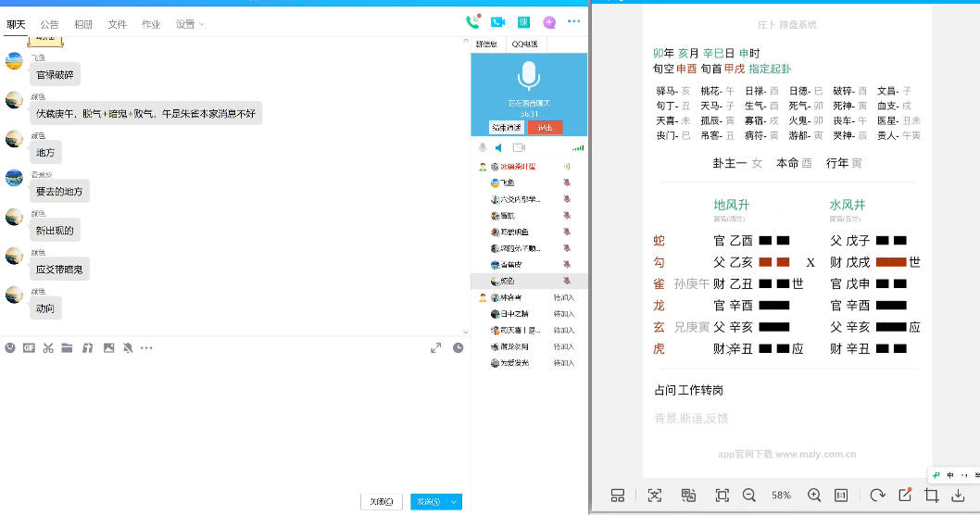Viewport: 980px width, 515px height.
Task: Rotate the image clockwise
Action: tap(876, 496)
